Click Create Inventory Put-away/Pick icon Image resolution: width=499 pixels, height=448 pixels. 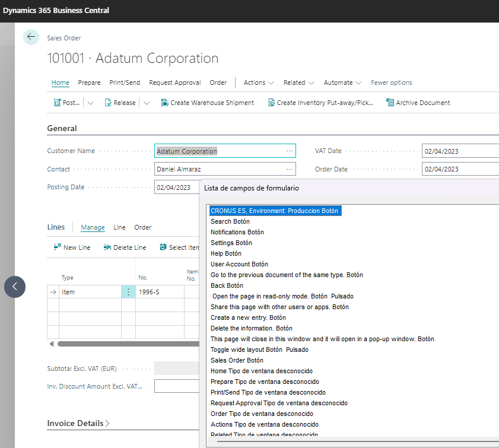point(271,103)
